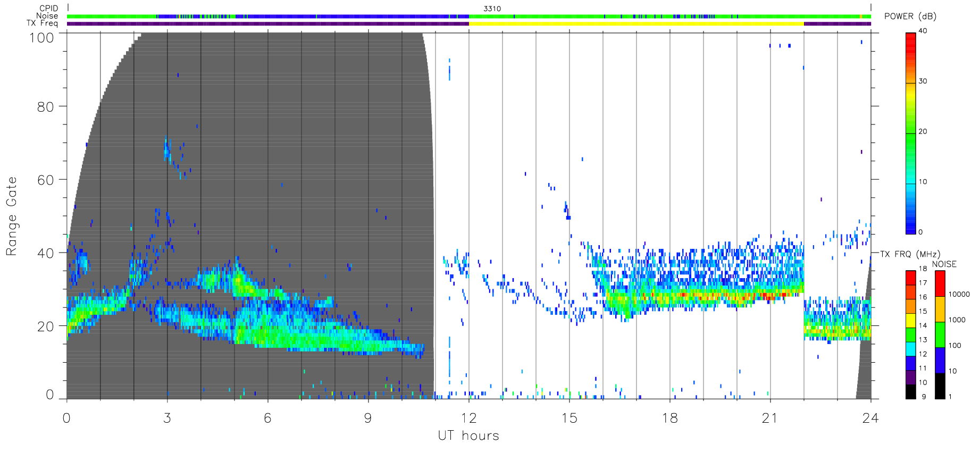Click the 'POWER (dB)' title text

pos(910,16)
